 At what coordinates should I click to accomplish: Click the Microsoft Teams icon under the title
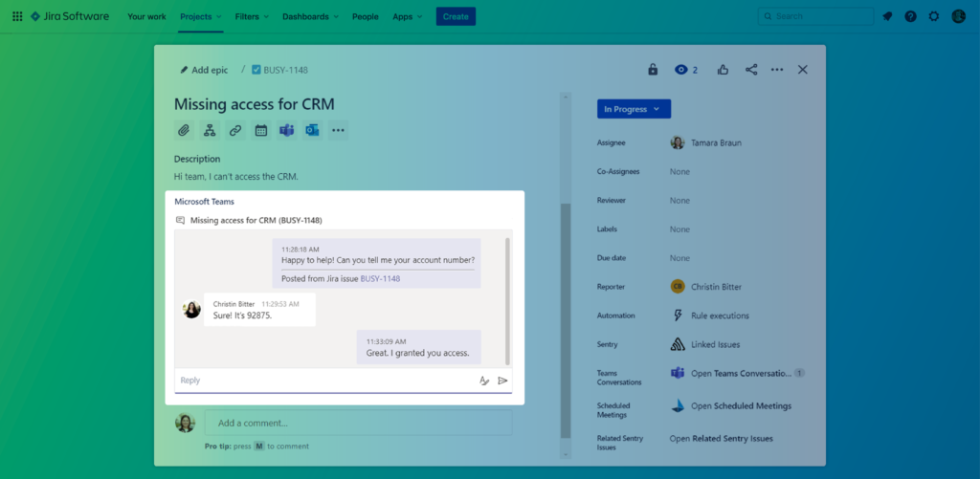coord(286,131)
